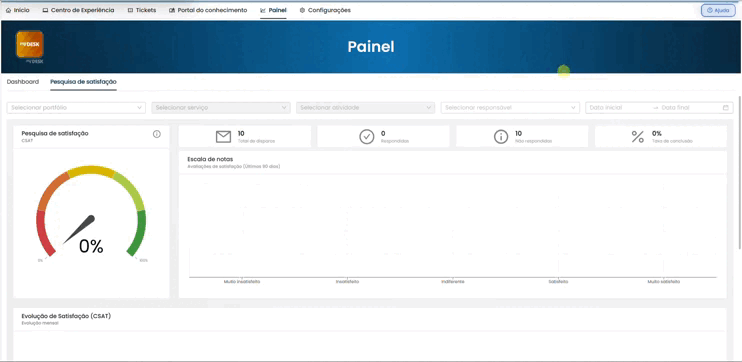Open Portal do conhecimento
The height and width of the screenshot is (362, 742).
pyautogui.click(x=208, y=10)
